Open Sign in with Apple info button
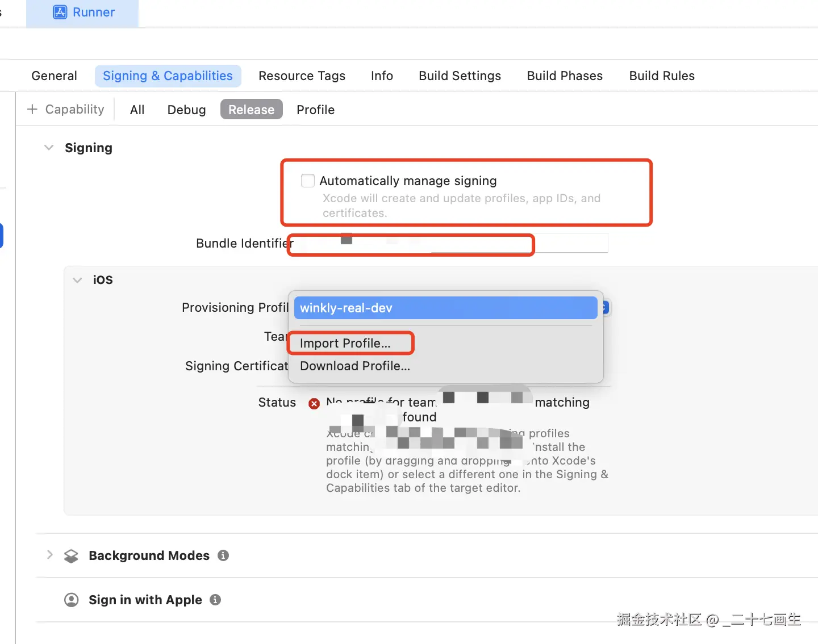The width and height of the screenshot is (818, 644). point(215,600)
